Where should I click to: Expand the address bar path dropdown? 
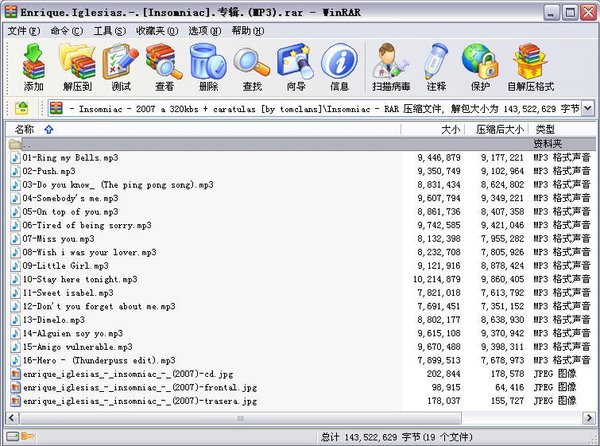tap(587, 109)
